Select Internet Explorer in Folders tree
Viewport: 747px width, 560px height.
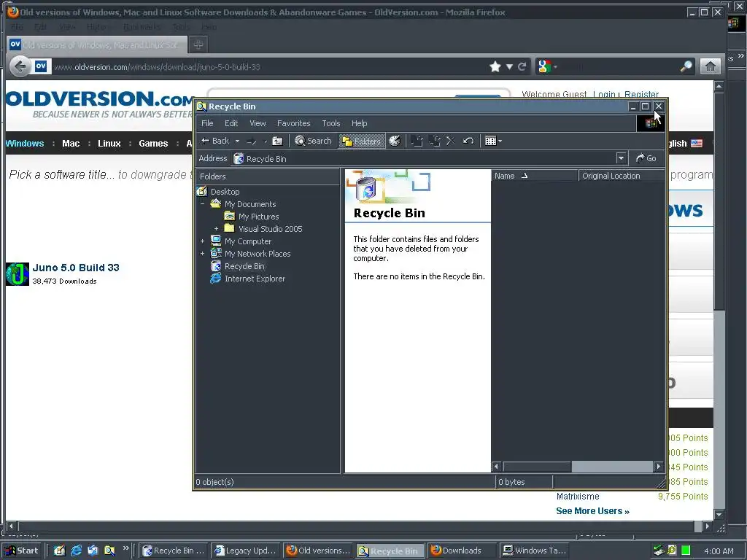255,279
